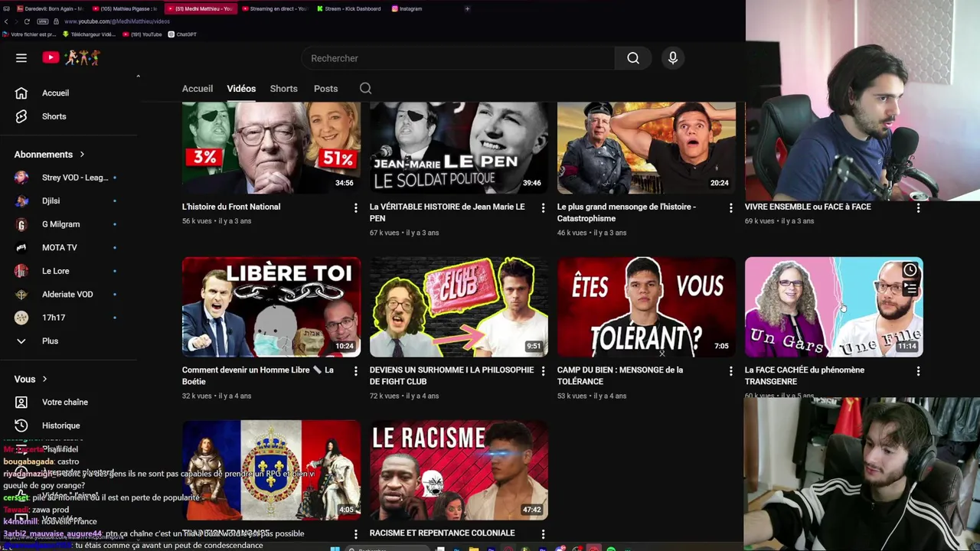
Task: Switch to the Accueil channel tab
Action: pyautogui.click(x=198, y=89)
